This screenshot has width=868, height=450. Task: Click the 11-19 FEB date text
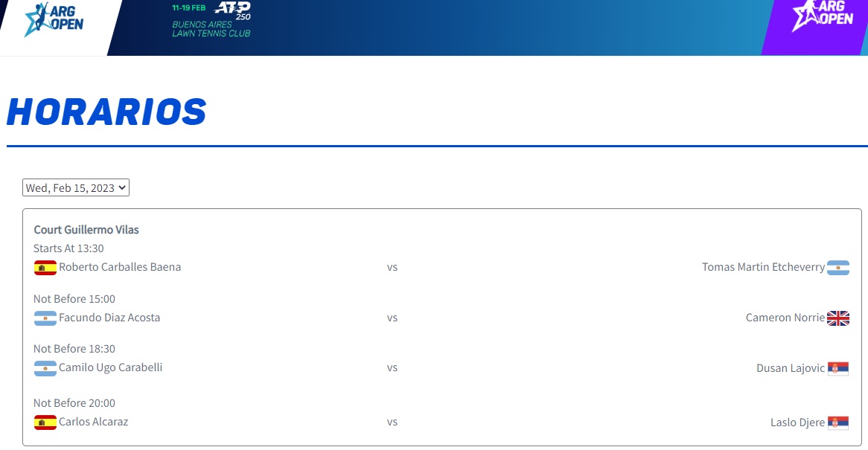[189, 7]
